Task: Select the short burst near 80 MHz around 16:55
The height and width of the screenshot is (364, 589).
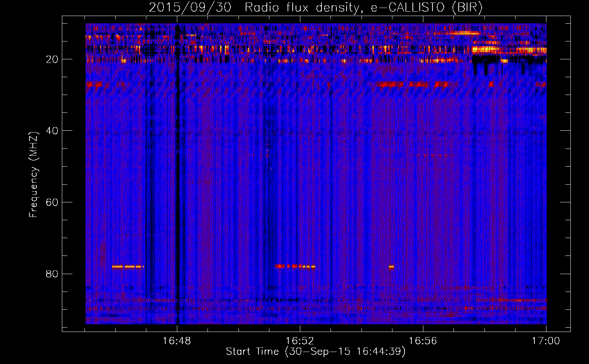Action: (x=391, y=267)
